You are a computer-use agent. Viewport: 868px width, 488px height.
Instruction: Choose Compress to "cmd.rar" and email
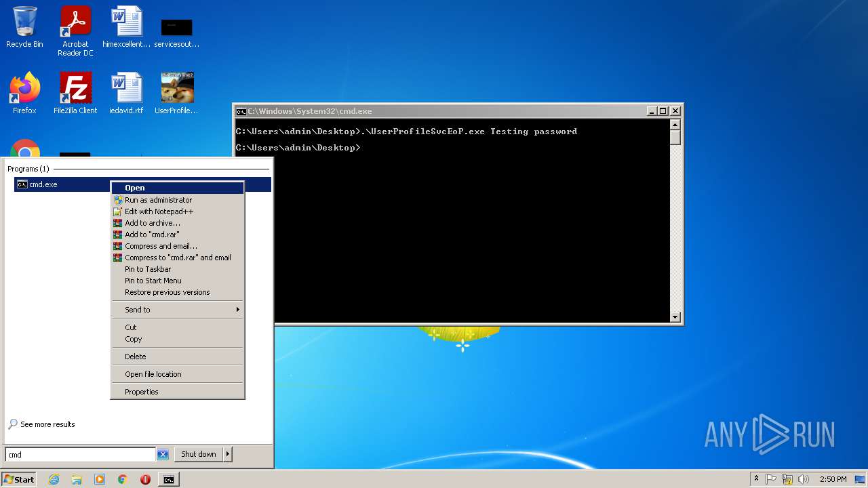(178, 258)
